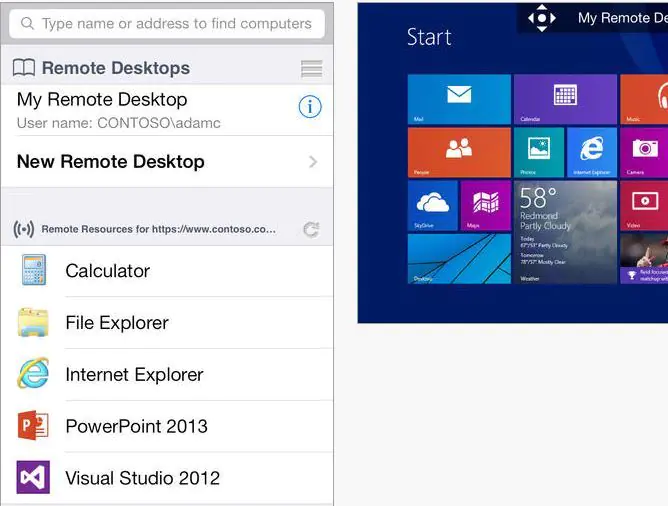Launch PowerPoint 2013 remote app
668x506 pixels.
pyautogui.click(x=167, y=426)
